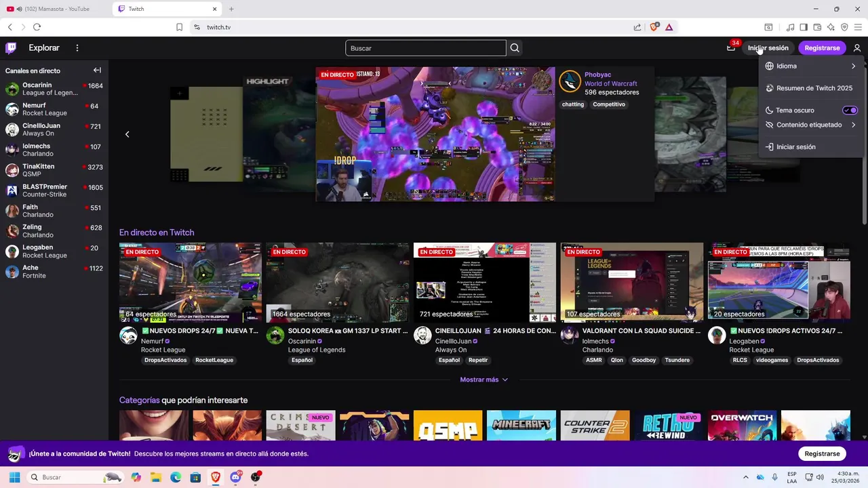
Task: Open the notifications inbox with 34 badge
Action: [730, 48]
